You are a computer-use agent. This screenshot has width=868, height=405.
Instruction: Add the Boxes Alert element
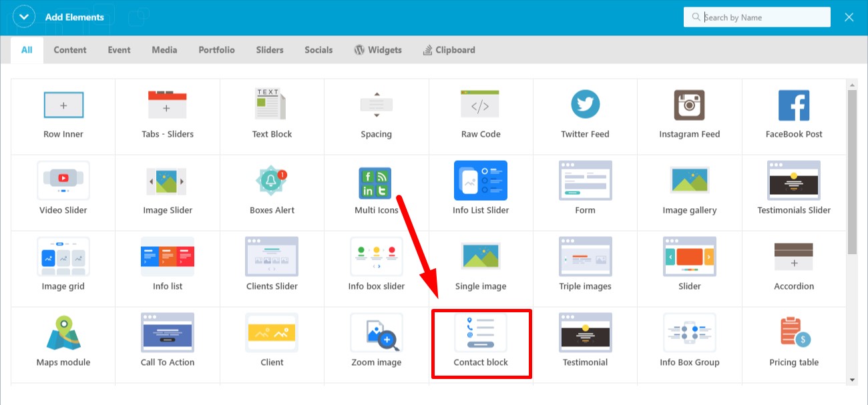tap(272, 190)
